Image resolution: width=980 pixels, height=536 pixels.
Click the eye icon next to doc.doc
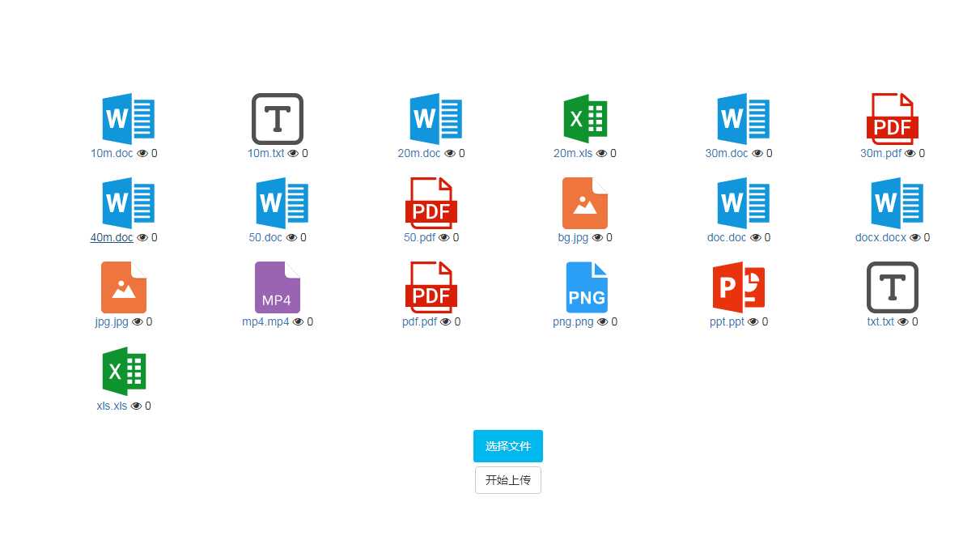click(x=756, y=237)
